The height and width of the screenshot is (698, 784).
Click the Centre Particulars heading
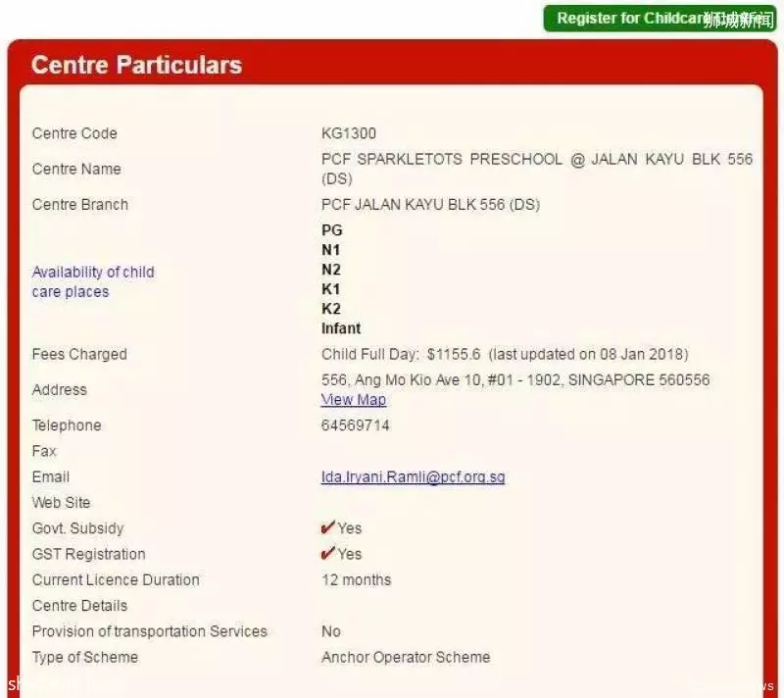[x=136, y=65]
